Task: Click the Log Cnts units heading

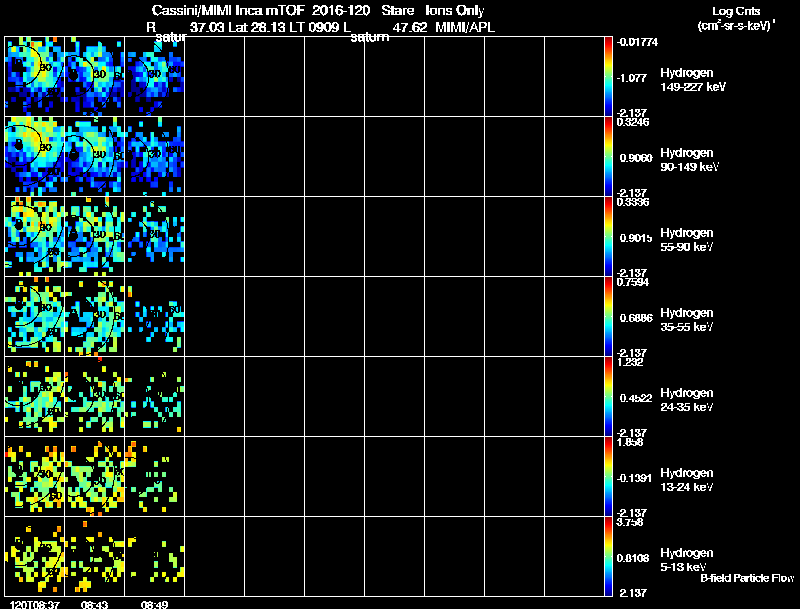Action: tap(734, 18)
